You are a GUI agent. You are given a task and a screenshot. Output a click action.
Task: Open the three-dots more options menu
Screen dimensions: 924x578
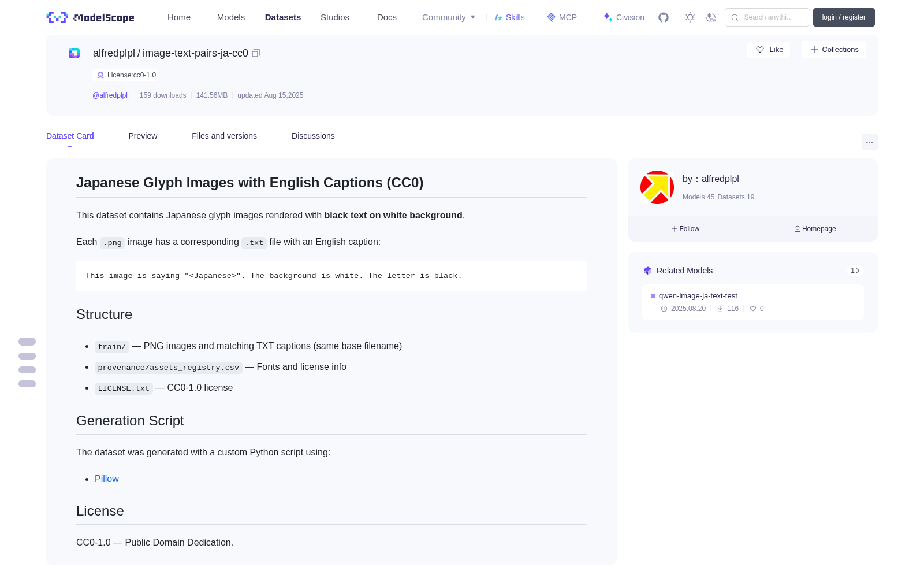(x=870, y=142)
